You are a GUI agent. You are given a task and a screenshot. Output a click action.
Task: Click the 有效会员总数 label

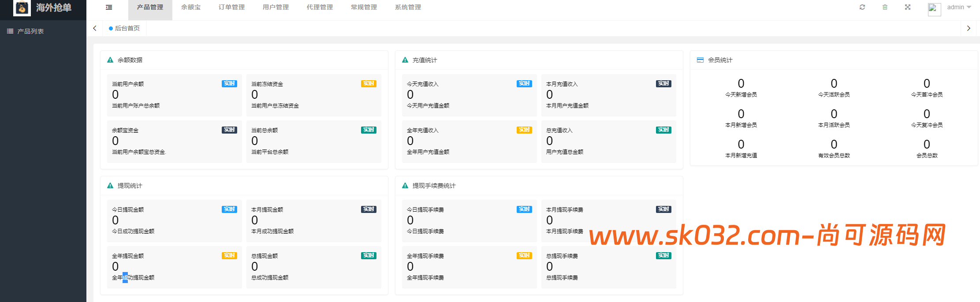[834, 156]
